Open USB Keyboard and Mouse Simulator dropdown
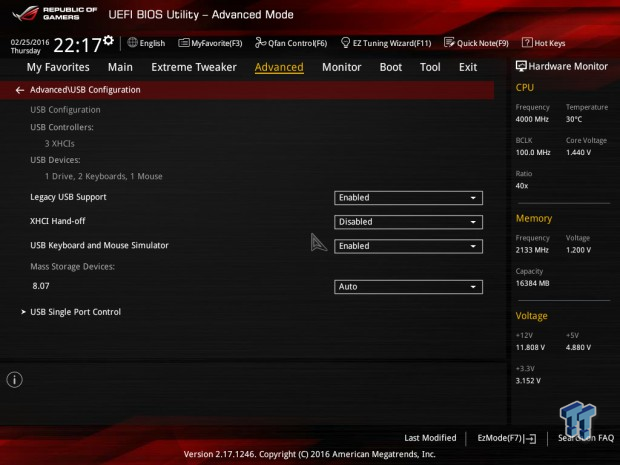This screenshot has height=465, width=620. [408, 246]
